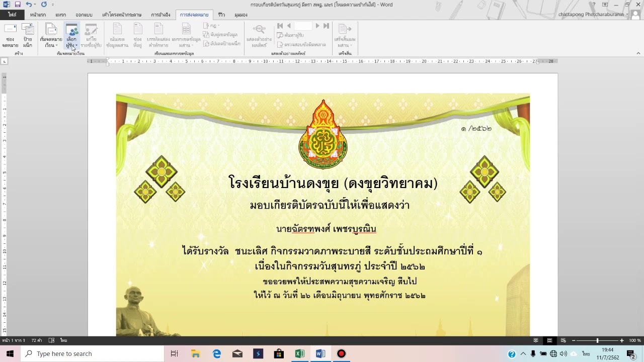Image resolution: width=644 pixels, height=362 pixels.
Task: Click the Save icon in quick access
Action: click(18, 5)
